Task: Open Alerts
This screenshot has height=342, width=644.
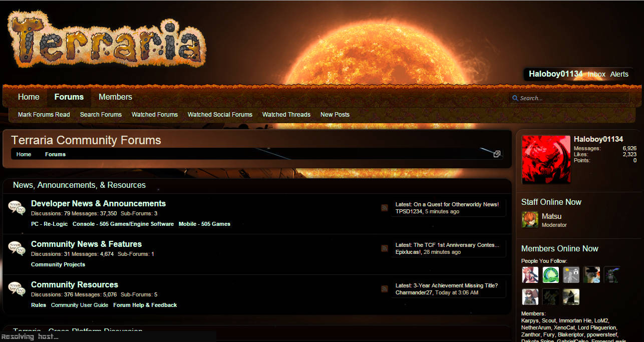Action: (x=619, y=74)
